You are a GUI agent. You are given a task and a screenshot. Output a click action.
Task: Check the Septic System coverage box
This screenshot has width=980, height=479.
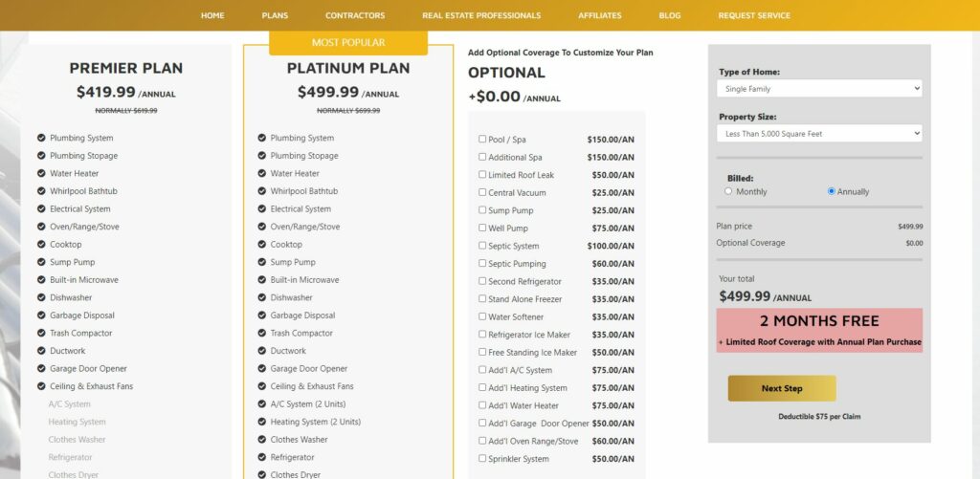[x=482, y=246]
